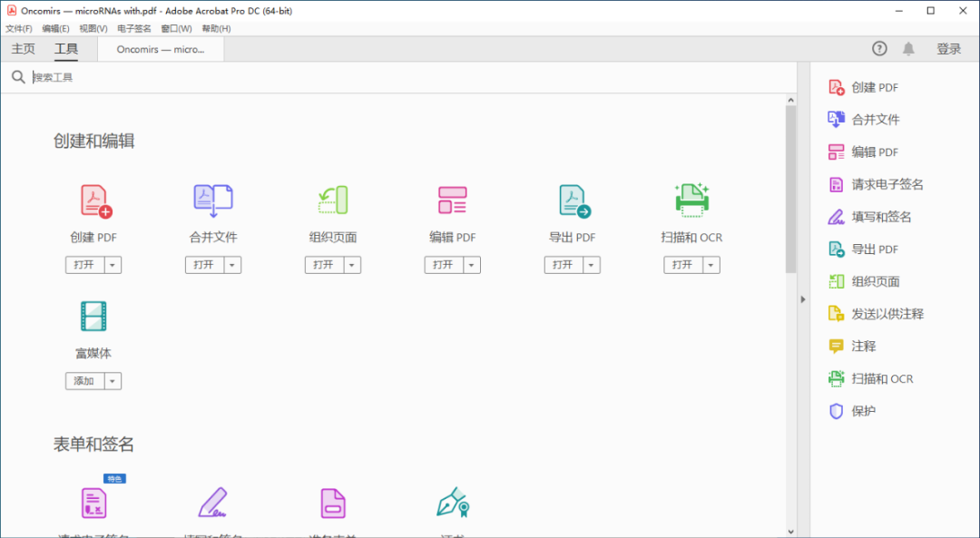Click the Certificates fountain pen icon
The image size is (980, 538).
(453, 503)
